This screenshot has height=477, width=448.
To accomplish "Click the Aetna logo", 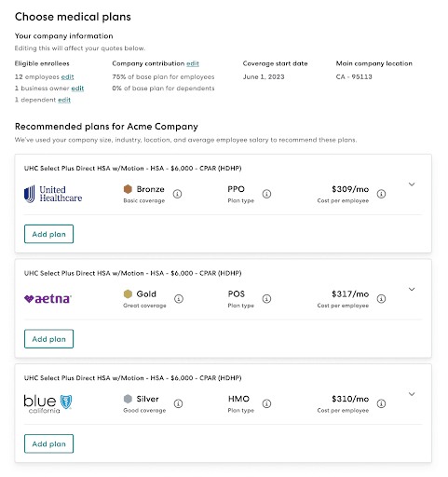I will (x=48, y=299).
